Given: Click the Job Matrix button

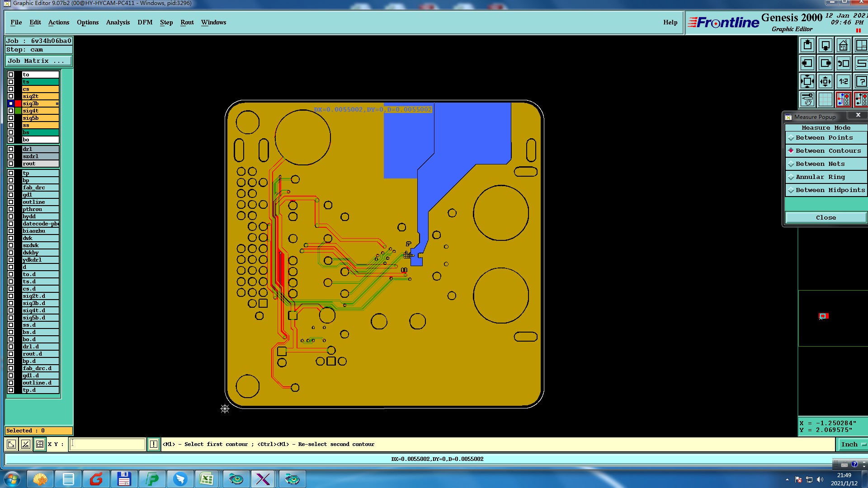Looking at the screenshot, I should [x=38, y=61].
